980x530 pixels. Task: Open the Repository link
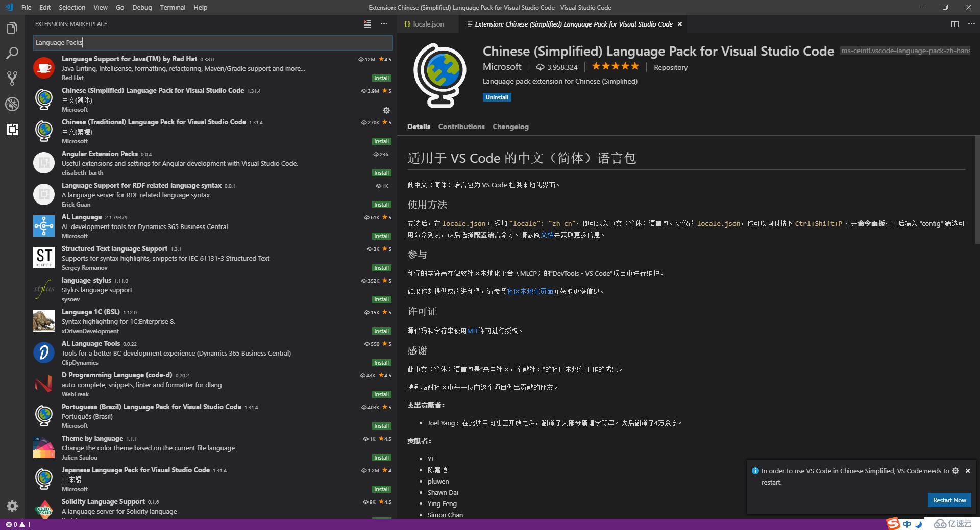(x=671, y=67)
